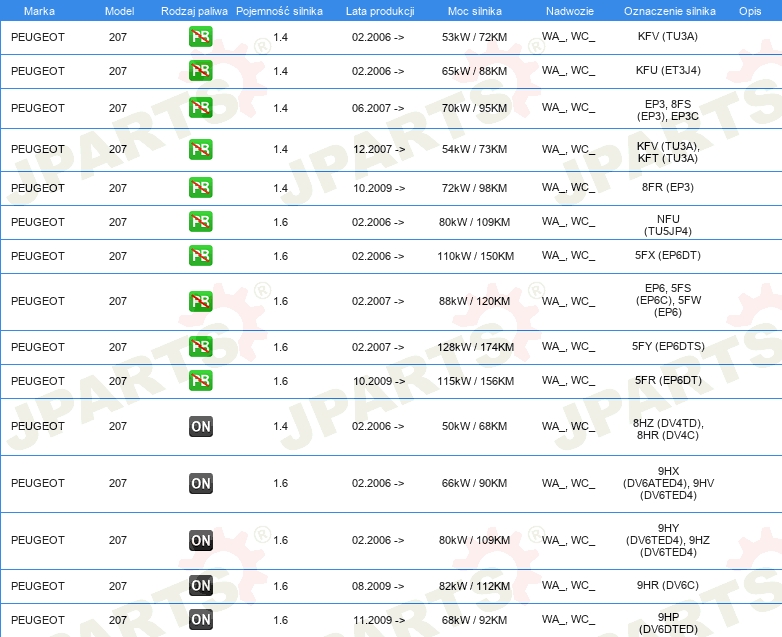Click power value 115kW / 156KM
Viewport: 782px width, 637px height.
[x=475, y=381]
